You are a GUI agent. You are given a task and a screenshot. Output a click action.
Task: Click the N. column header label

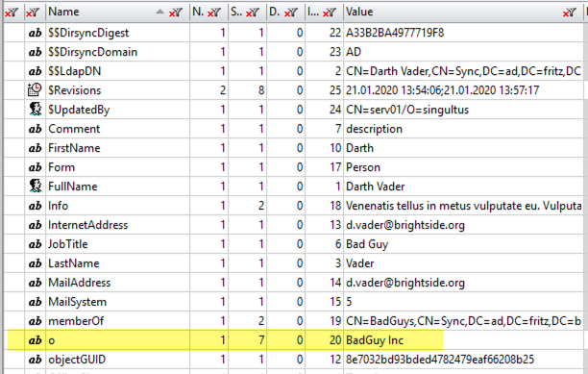(198, 12)
